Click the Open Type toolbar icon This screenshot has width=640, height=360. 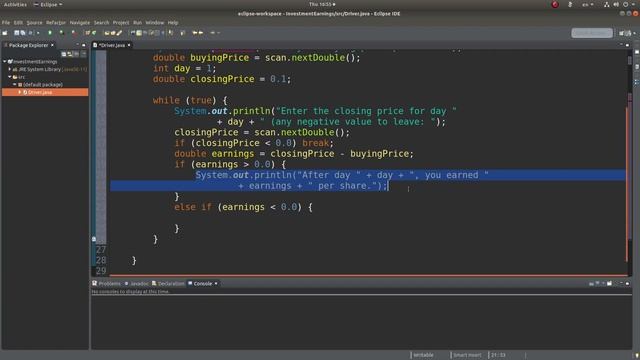tap(107, 33)
